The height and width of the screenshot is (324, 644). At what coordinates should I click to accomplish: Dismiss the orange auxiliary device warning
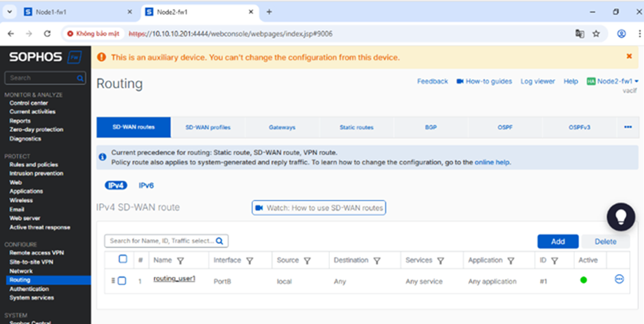pyautogui.click(x=629, y=57)
